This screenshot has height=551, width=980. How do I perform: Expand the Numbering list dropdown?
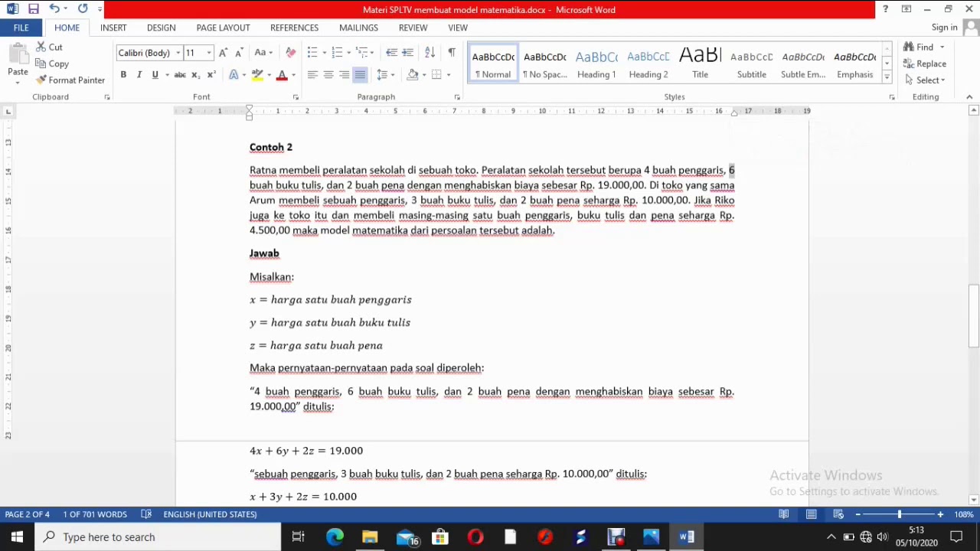coord(348,53)
